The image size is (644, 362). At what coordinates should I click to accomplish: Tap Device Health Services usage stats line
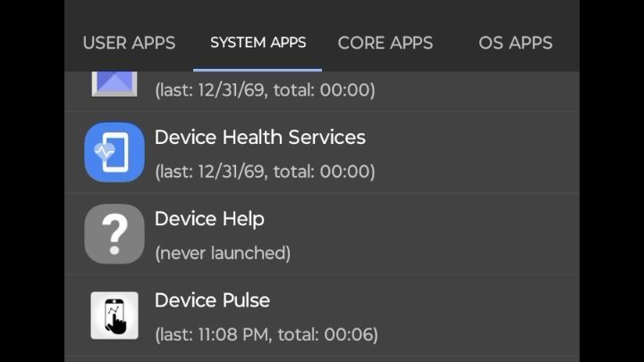[x=265, y=172]
